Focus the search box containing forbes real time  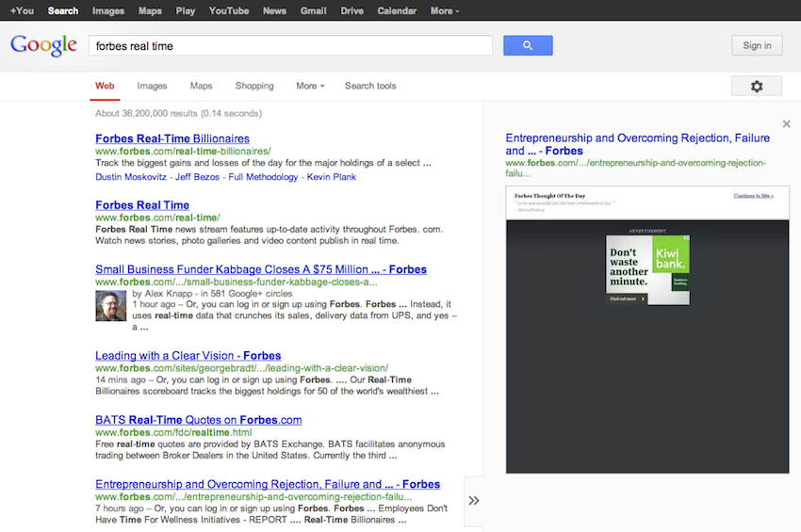(x=290, y=46)
